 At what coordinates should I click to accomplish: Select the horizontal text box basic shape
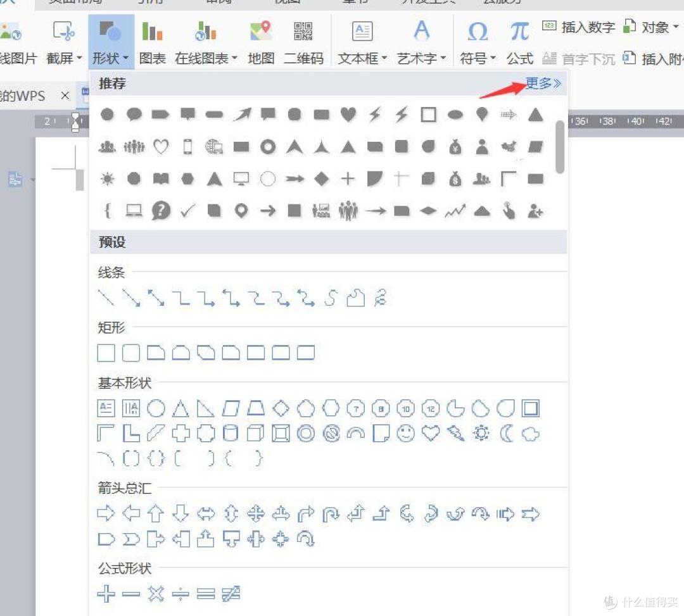[106, 408]
